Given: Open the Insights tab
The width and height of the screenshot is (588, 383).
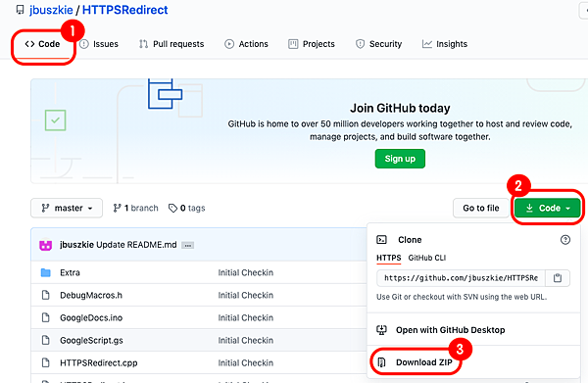Looking at the screenshot, I should point(445,44).
